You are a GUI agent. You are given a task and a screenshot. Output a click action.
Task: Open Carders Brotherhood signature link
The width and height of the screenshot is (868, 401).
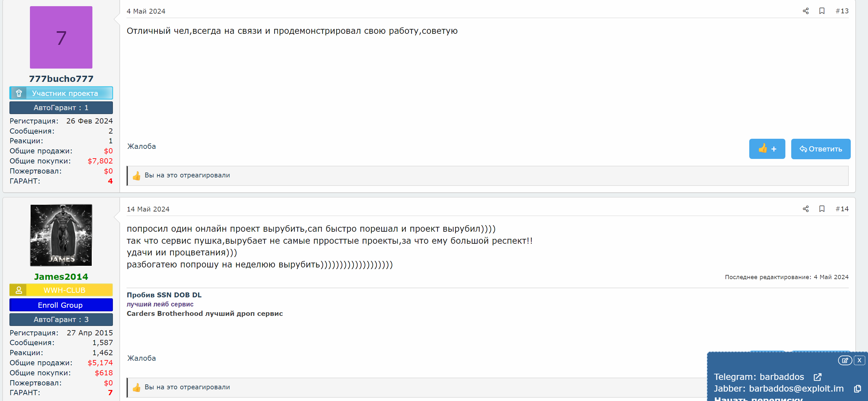(205, 314)
